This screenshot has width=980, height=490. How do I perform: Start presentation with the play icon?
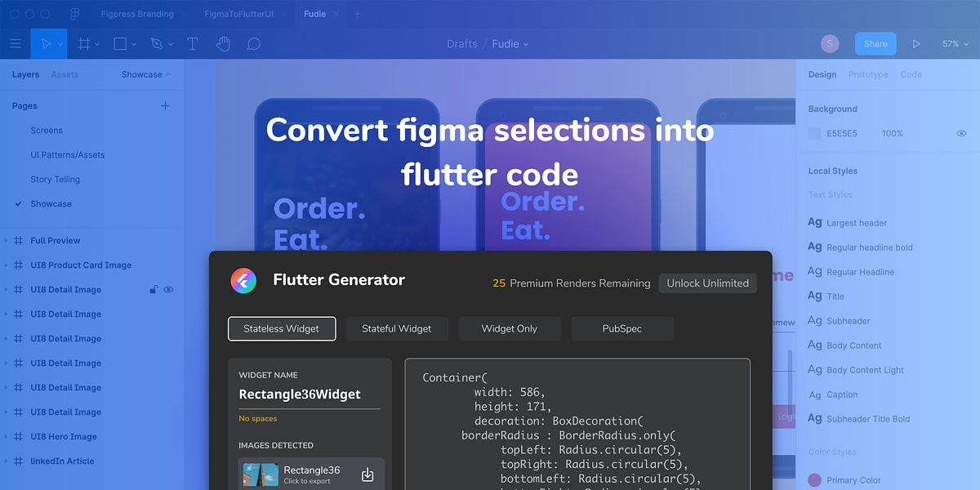pos(916,43)
